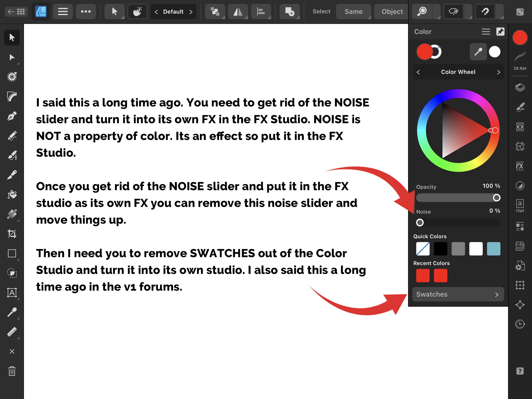Select the Contour tool
The width and height of the screenshot is (532, 399).
point(12,77)
